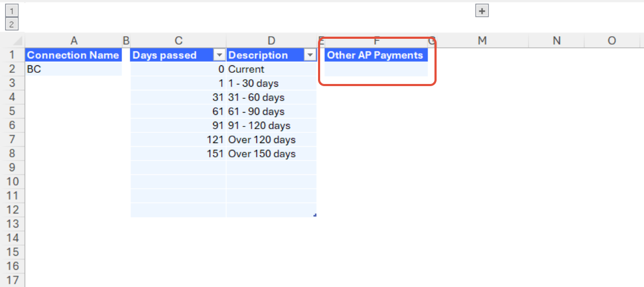644x287 pixels.
Task: Open Days passed filter dropdown
Action: (219, 55)
